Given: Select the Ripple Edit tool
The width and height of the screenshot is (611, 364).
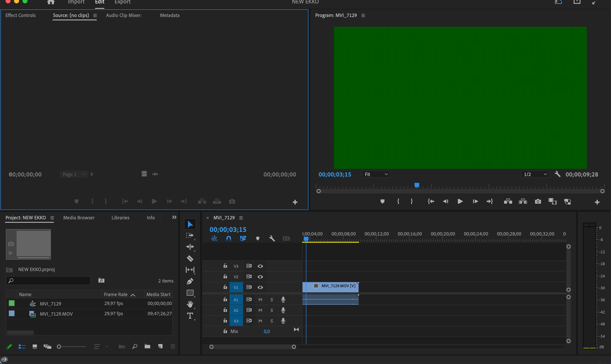Looking at the screenshot, I should (190, 247).
